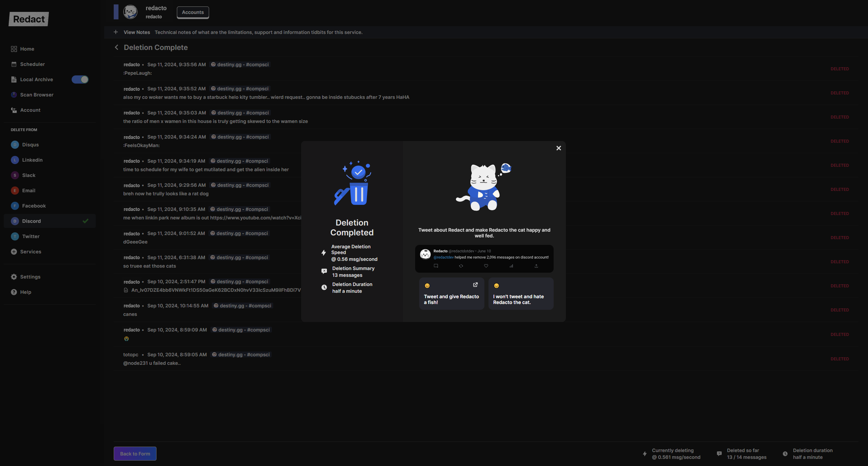868x466 pixels.
Task: Select Twitter in Delete From list
Action: (x=31, y=236)
